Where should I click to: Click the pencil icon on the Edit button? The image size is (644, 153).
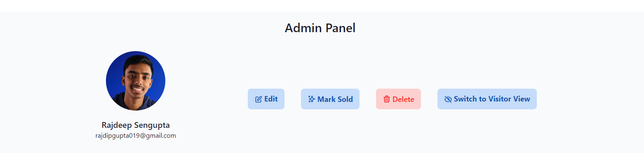[259, 99]
